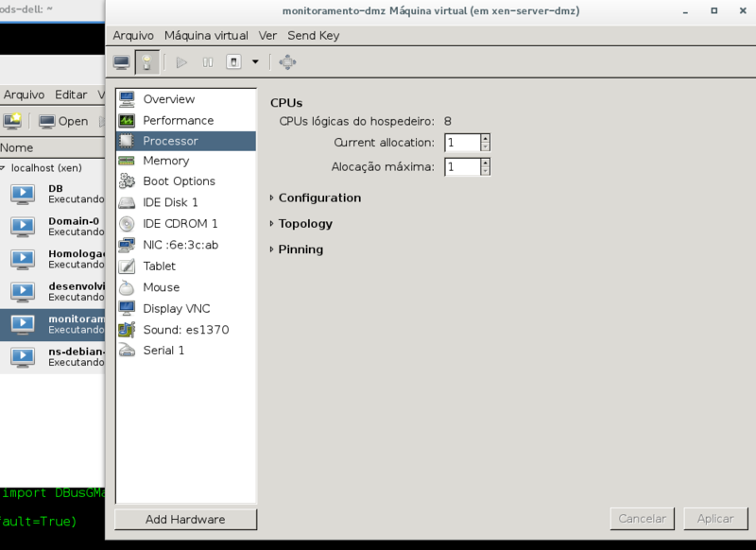Click the Performance graph icon

click(x=127, y=121)
